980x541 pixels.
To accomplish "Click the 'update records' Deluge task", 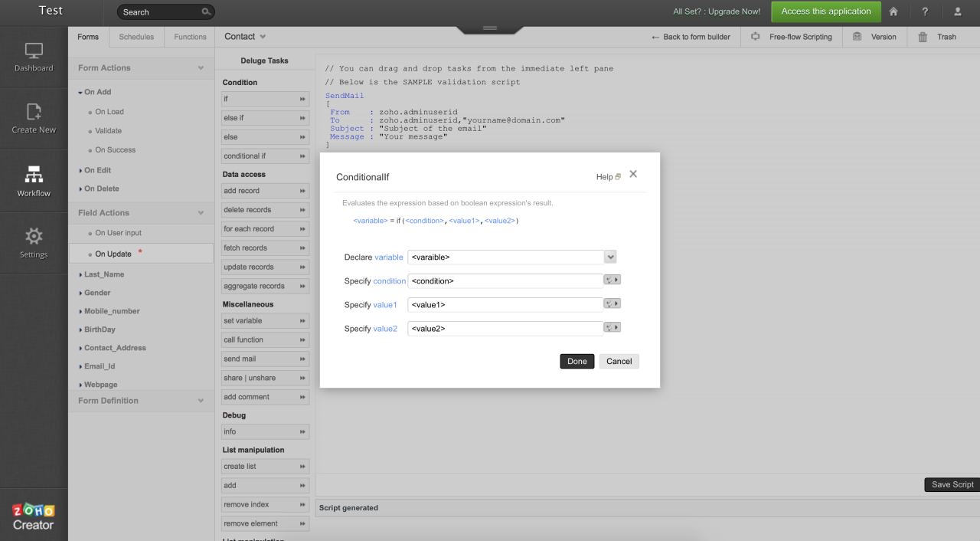I will coord(266,267).
